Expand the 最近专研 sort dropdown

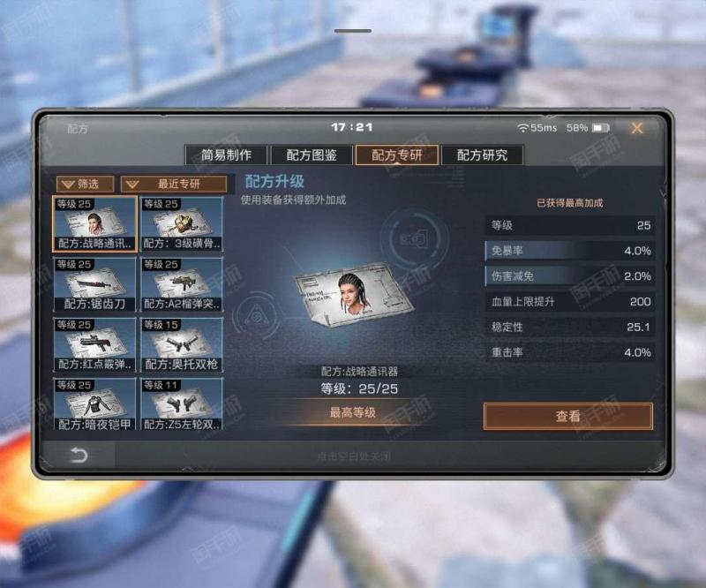point(174,184)
